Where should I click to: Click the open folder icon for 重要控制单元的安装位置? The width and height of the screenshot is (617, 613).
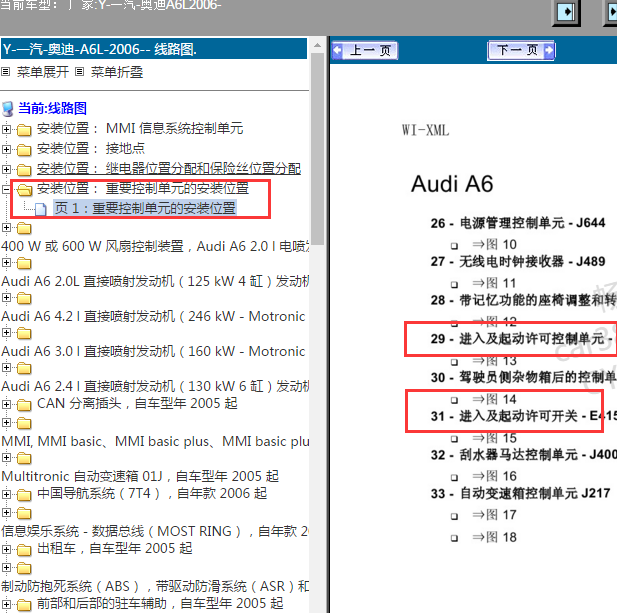(x=24, y=190)
